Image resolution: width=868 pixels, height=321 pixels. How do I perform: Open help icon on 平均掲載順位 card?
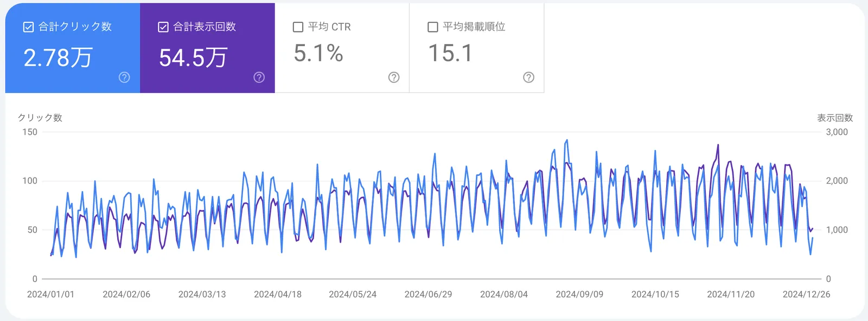point(528,77)
